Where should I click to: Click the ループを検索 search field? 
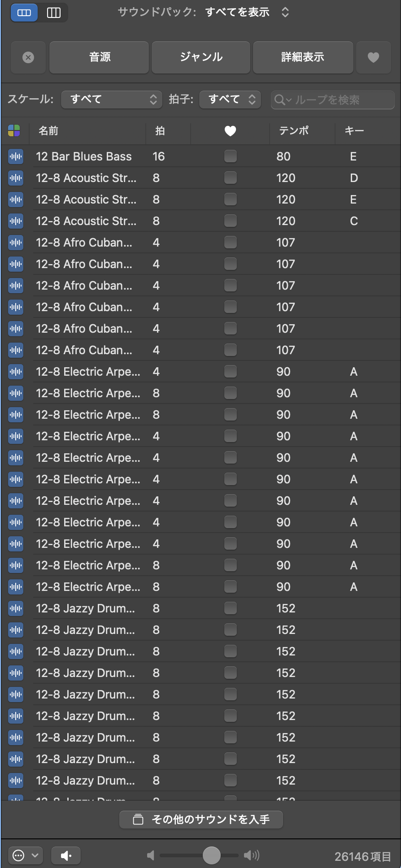coord(332,100)
